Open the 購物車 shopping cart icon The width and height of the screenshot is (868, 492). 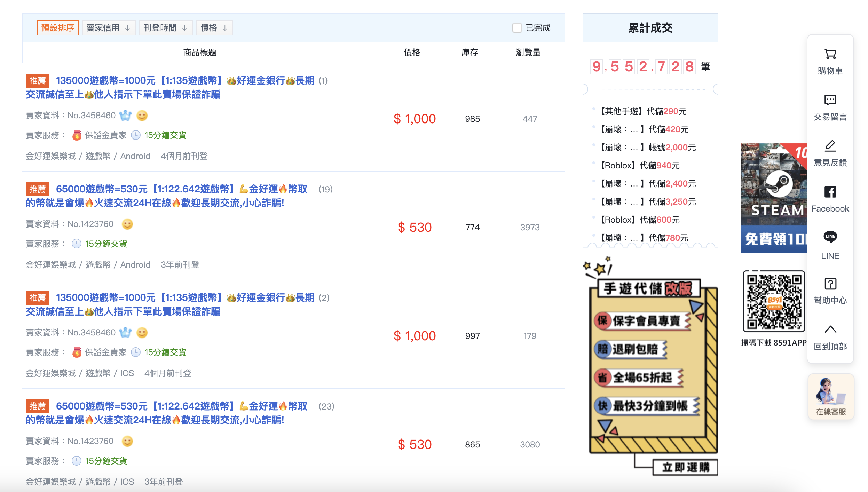coord(830,55)
